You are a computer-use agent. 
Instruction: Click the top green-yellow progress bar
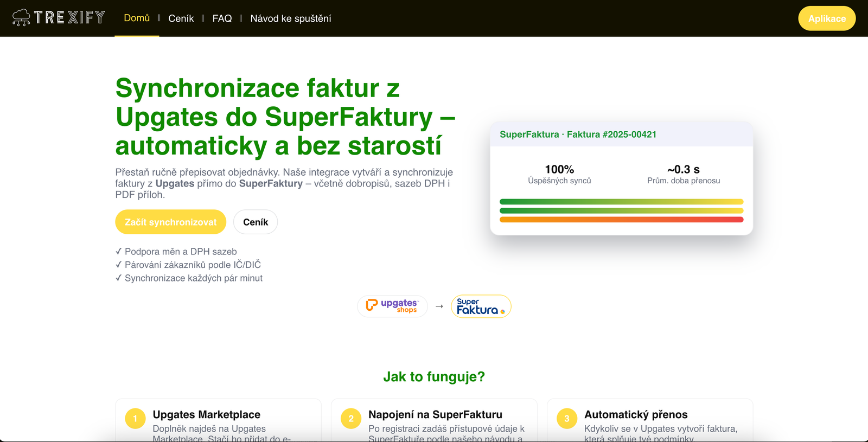pos(621,202)
